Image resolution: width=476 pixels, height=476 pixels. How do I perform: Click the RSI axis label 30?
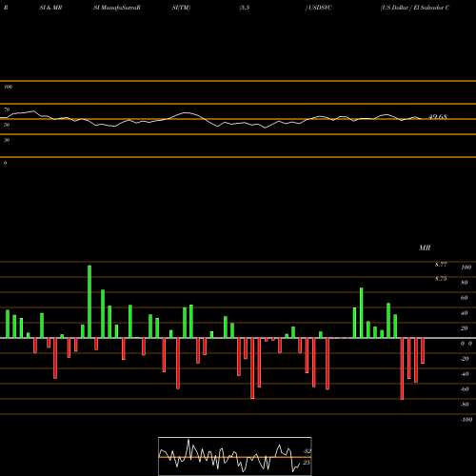[x=7, y=140]
